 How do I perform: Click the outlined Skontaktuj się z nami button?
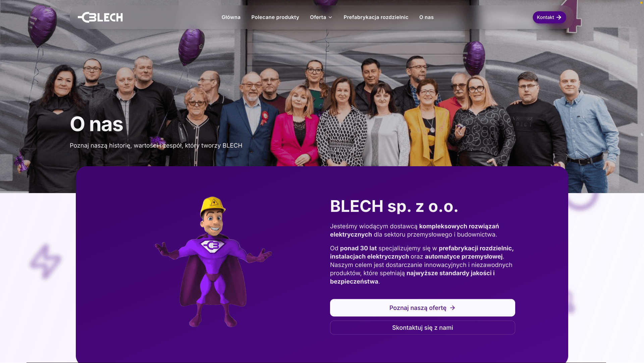[422, 328]
